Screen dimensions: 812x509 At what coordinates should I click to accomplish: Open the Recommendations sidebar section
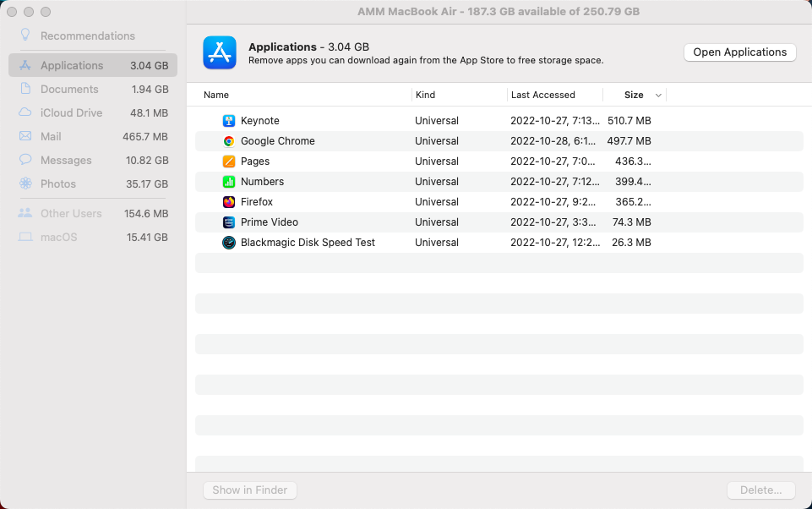(88, 36)
